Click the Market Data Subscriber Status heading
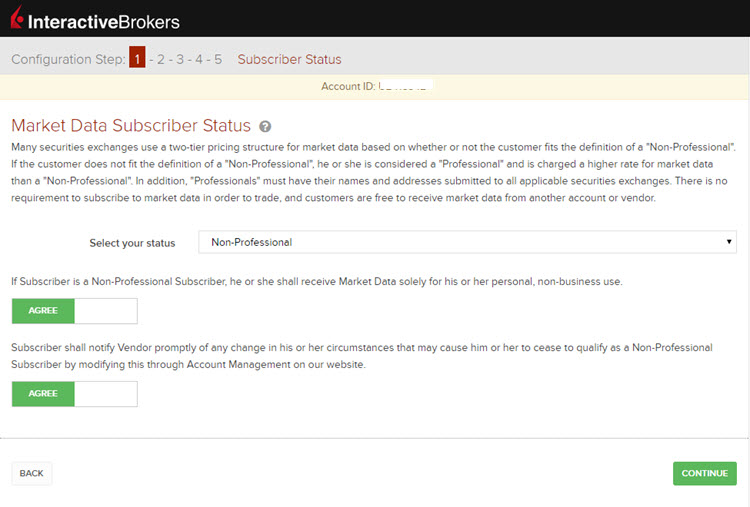 tap(131, 126)
